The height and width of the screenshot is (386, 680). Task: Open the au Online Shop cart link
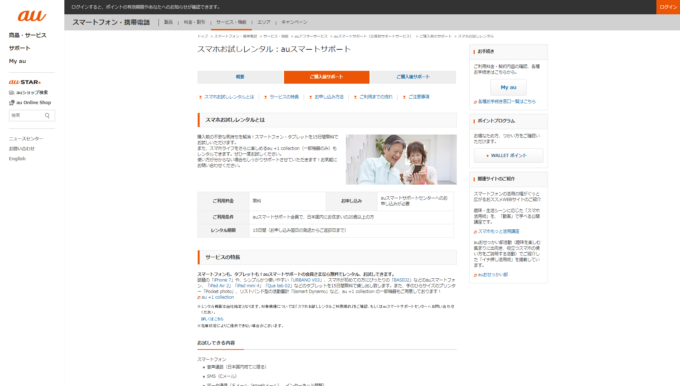pyautogui.click(x=30, y=102)
